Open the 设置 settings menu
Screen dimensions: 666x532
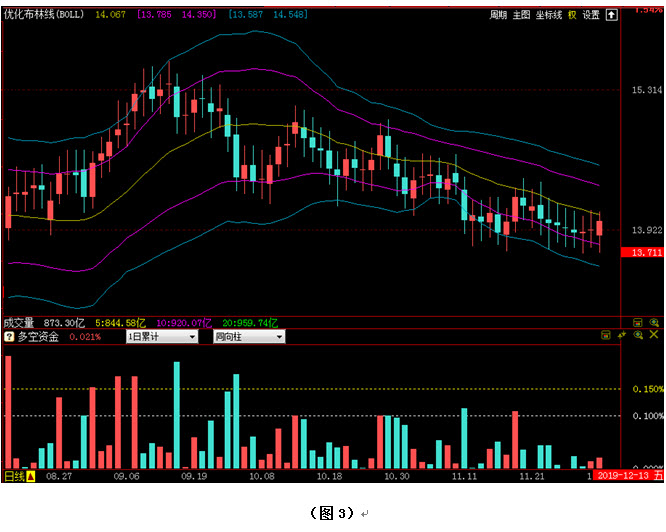click(x=591, y=15)
